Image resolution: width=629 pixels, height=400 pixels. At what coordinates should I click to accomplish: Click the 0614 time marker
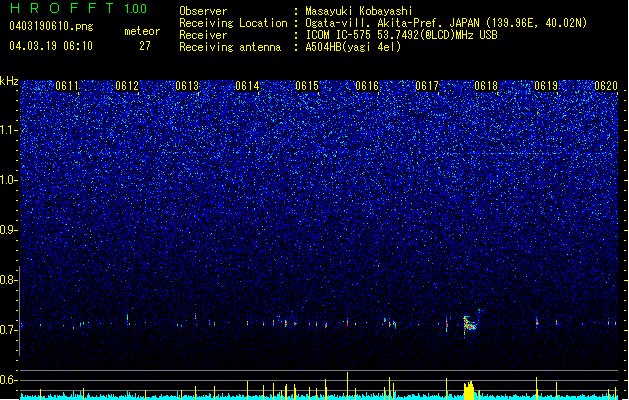[x=247, y=86]
